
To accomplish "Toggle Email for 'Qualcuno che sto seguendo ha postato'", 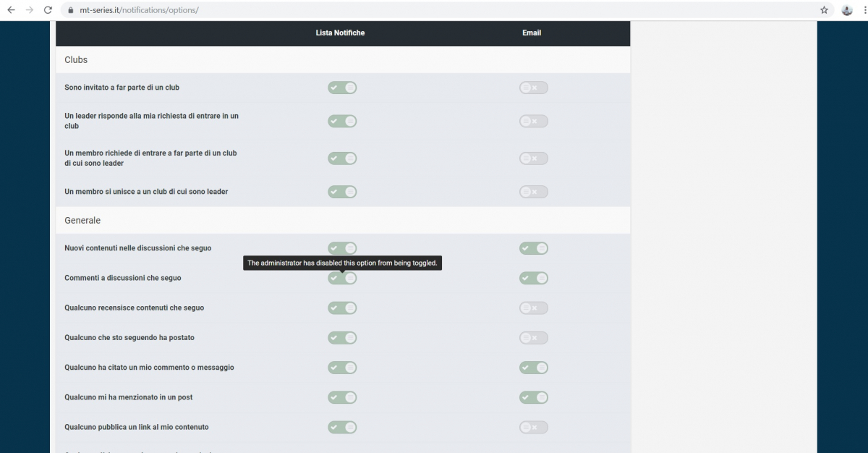I will (x=534, y=337).
